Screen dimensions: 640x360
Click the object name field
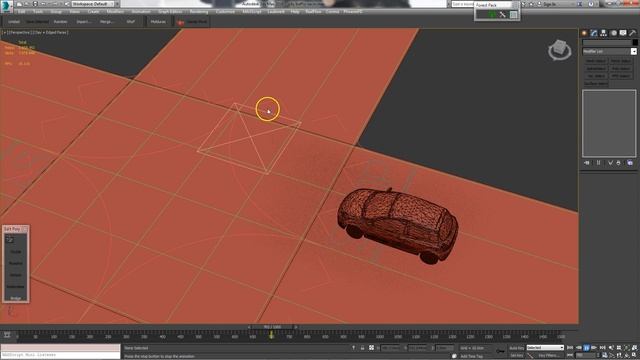607,42
